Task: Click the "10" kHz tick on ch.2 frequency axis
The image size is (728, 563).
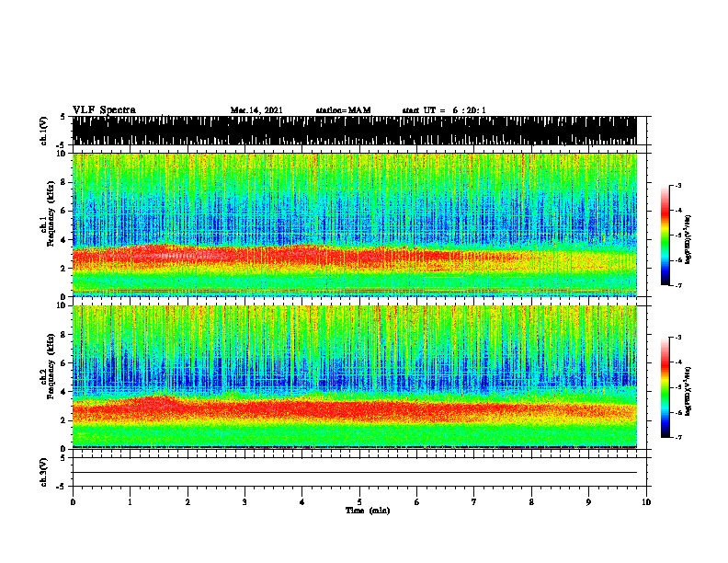Action: pos(63,305)
